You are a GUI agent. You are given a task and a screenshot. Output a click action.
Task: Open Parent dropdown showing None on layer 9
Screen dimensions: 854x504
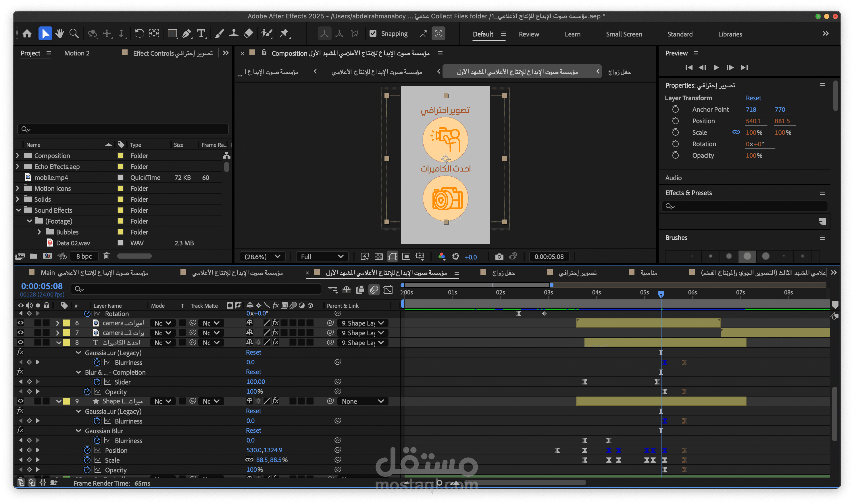pyautogui.click(x=362, y=401)
